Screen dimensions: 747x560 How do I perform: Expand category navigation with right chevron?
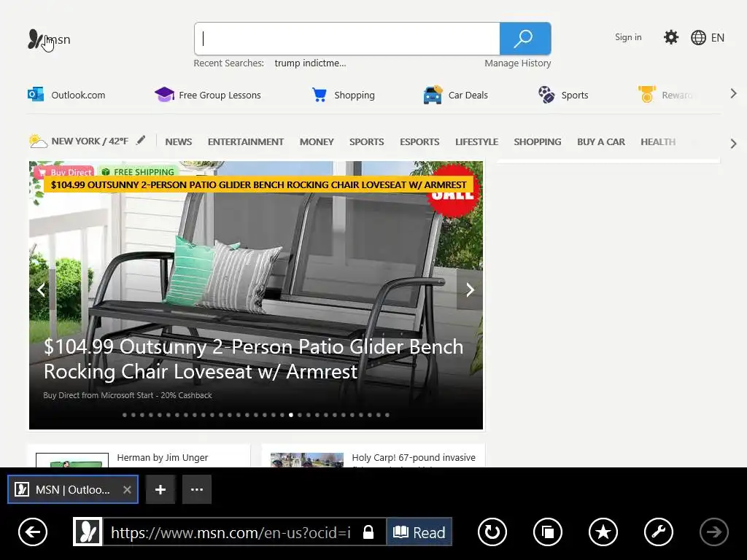(734, 144)
